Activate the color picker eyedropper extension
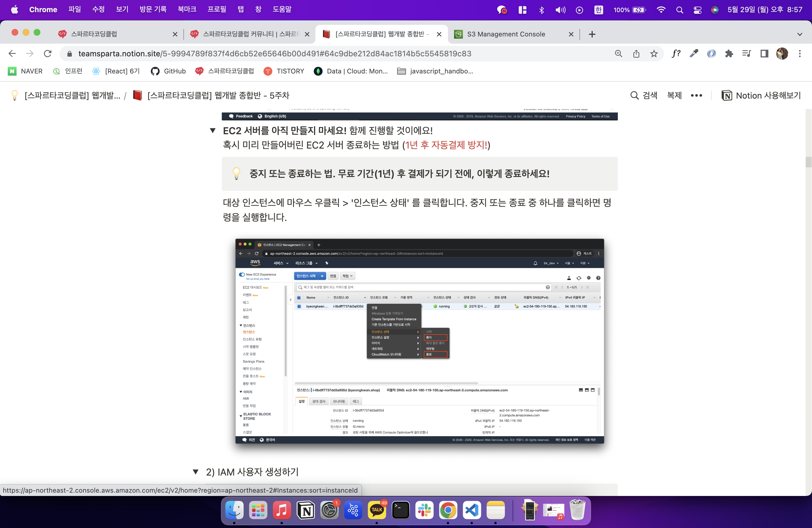The width and height of the screenshot is (812, 528). click(x=694, y=54)
